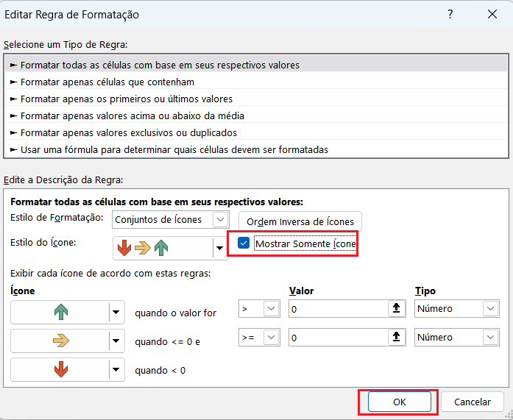Screen dimensions: 513x420
Task: Select 'Formatar apenas valores exclusivos ou duplicados'
Action: [128, 132]
